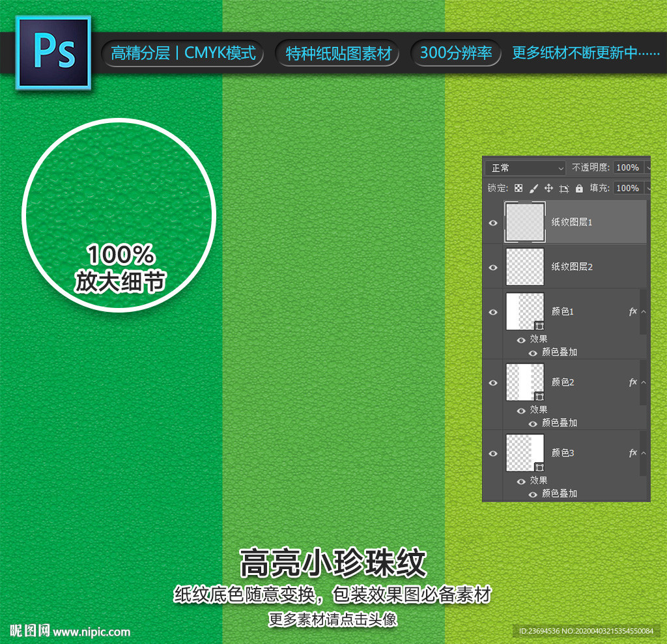667x644 pixels.
Task: Click the 100% 放大细节 caption
Action: (x=121, y=268)
